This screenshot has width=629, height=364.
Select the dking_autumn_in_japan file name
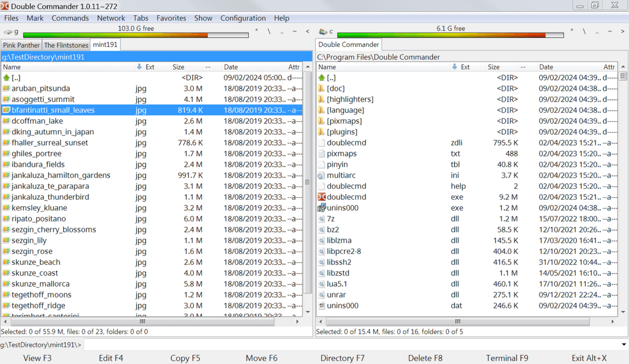(x=53, y=132)
